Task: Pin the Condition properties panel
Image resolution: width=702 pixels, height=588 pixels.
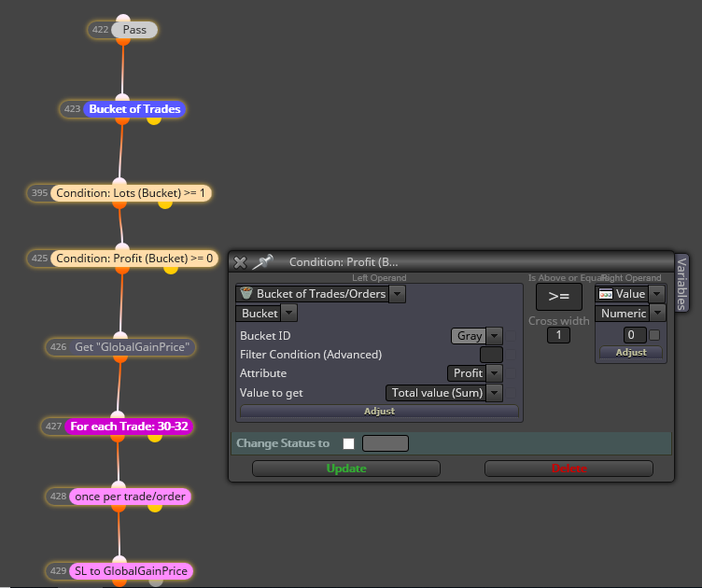Action: tap(262, 261)
